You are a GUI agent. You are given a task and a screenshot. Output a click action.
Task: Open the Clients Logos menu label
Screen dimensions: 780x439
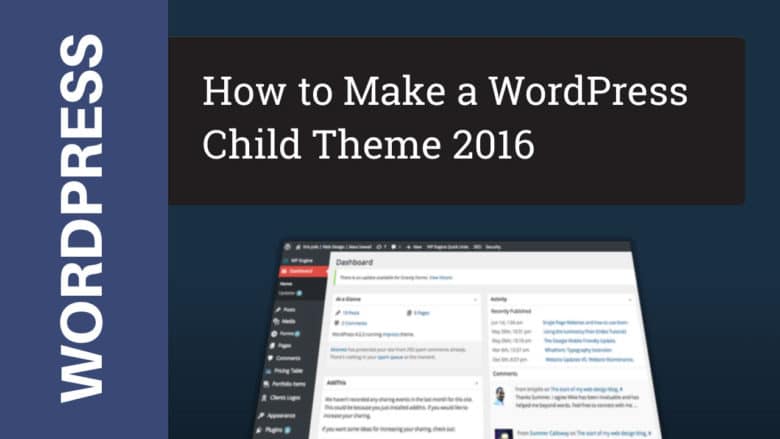[285, 398]
